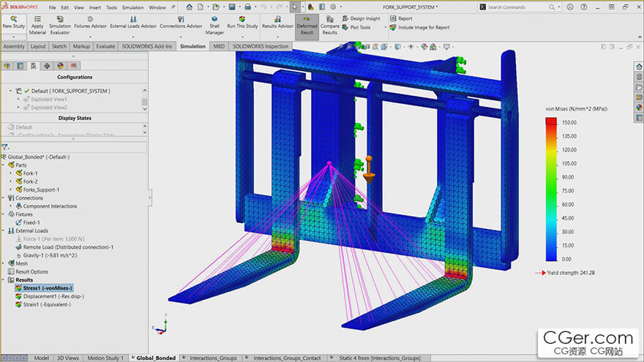Click the Rebuild traffic light icon
Screen dimensions: 644x362
click(311, 7)
